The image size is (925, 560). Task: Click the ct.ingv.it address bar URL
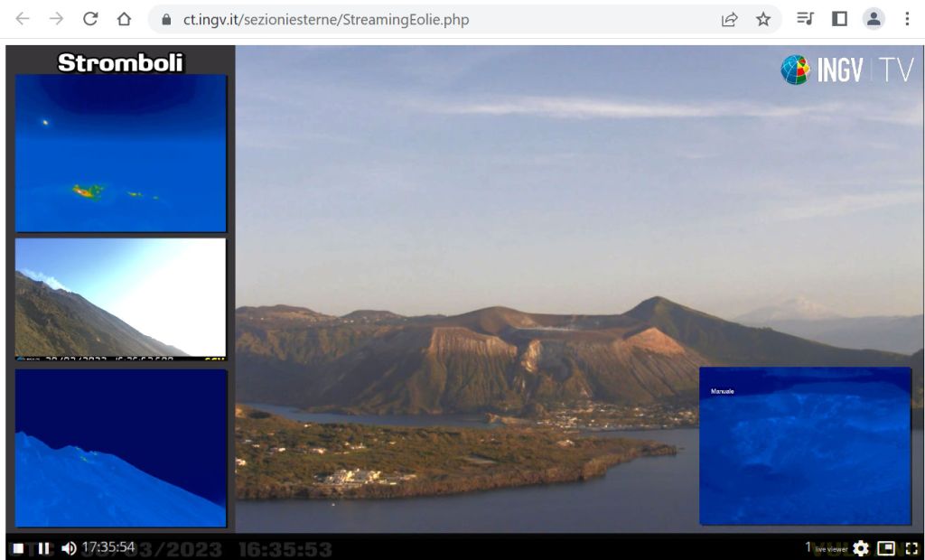325,19
